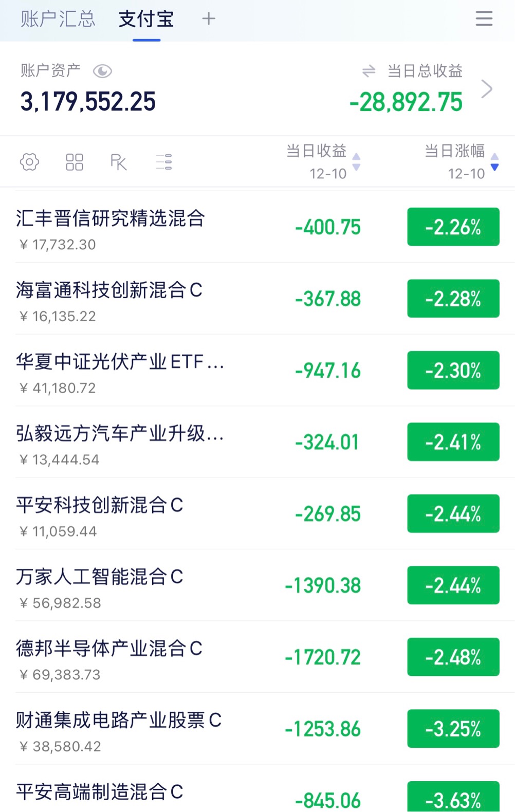Tap -2.48% badge for 德邦半导体产业混合C
The width and height of the screenshot is (515, 812).
tap(453, 657)
